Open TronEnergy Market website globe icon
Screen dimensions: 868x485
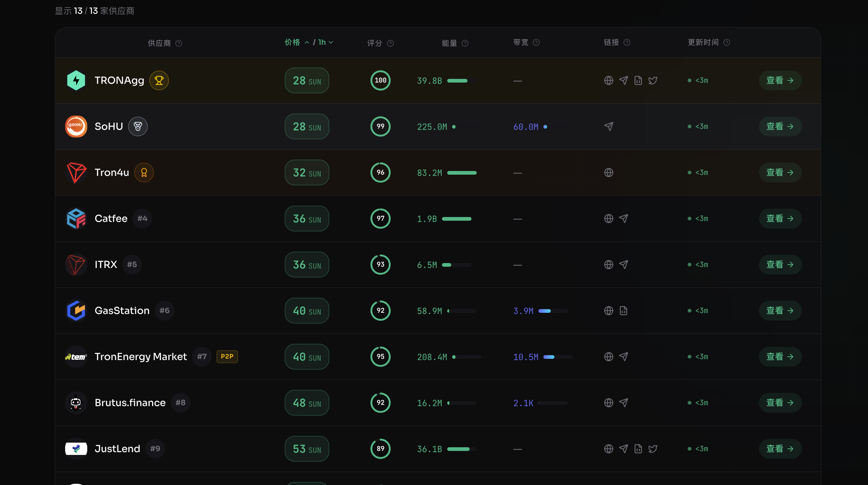coord(608,357)
